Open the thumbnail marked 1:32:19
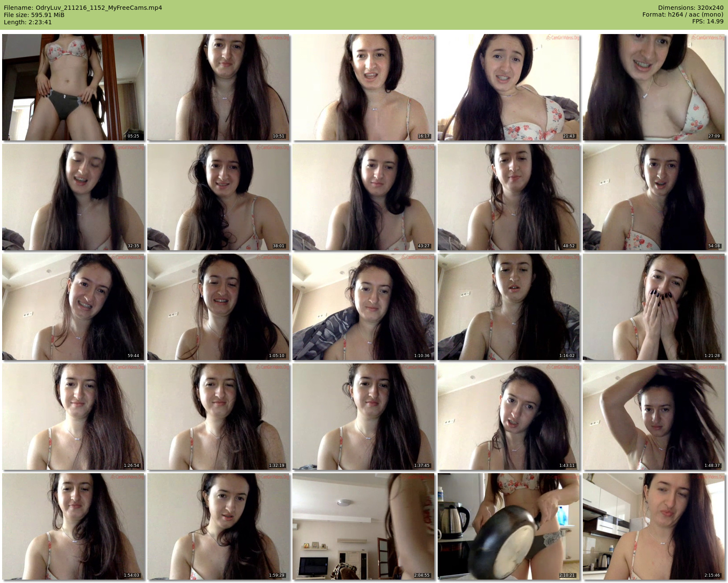Screen dimensions: 728x583 218,417
